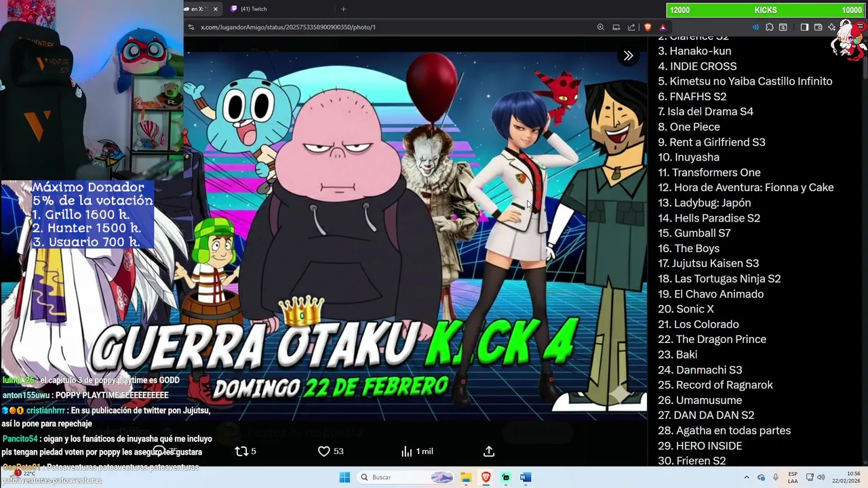
Task: Select '5. Kimetsu no Yaiba Castillo Infinito'
Action: pos(745,81)
